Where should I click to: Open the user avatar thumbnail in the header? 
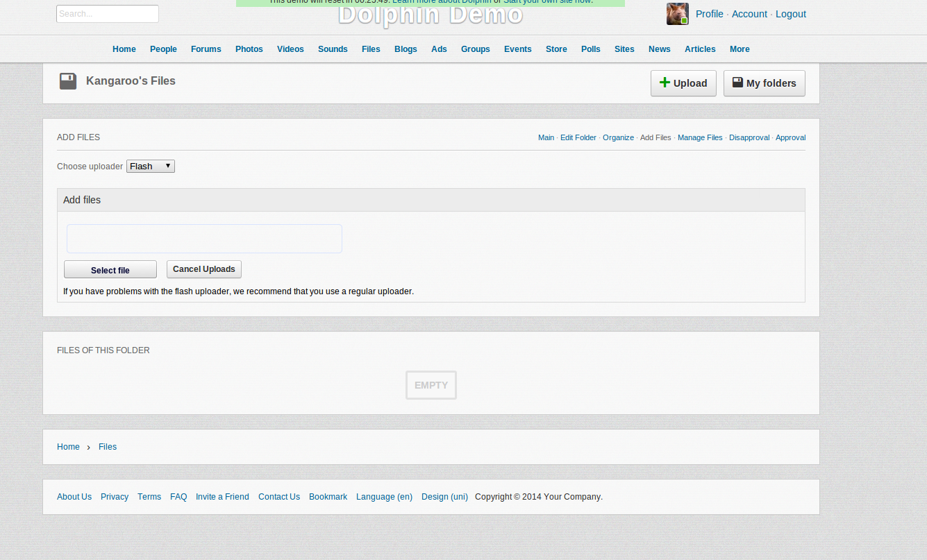[678, 14]
